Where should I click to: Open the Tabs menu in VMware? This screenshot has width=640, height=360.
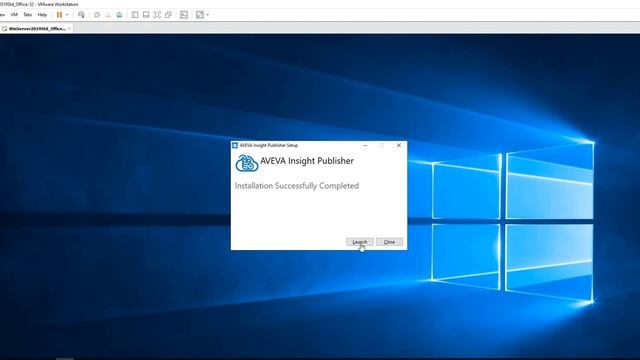[x=27, y=15]
